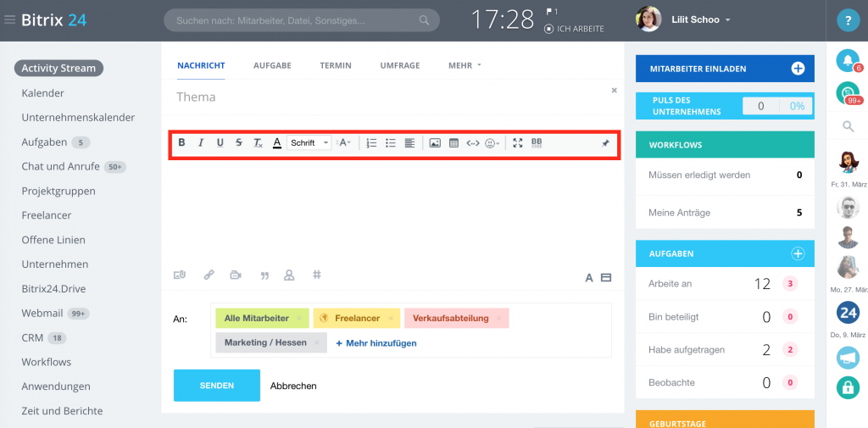This screenshot has width=868, height=428.
Task: Insert a video into message
Action: point(236,275)
